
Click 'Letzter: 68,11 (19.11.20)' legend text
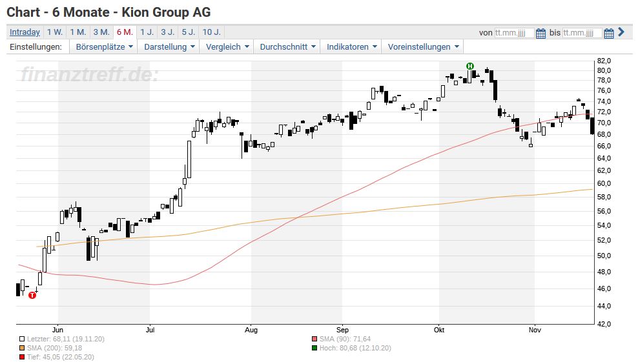pyautogui.click(x=66, y=339)
